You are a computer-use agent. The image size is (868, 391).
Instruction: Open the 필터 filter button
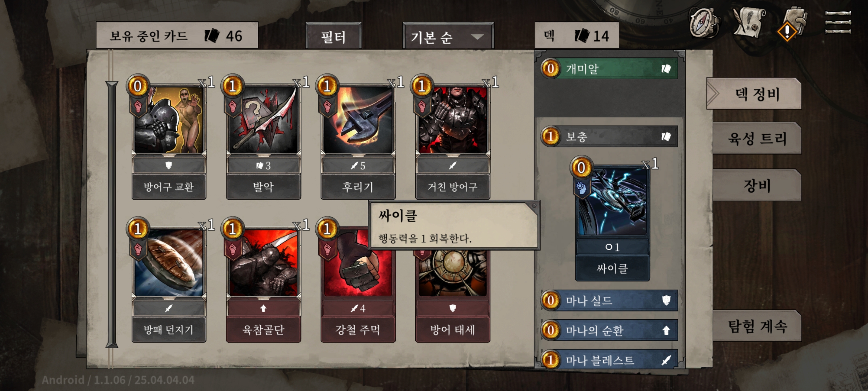coord(333,36)
